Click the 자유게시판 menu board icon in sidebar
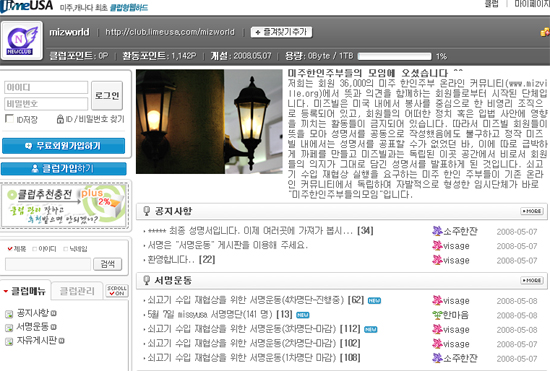Viewport: 550px width, 371px height. point(9,341)
